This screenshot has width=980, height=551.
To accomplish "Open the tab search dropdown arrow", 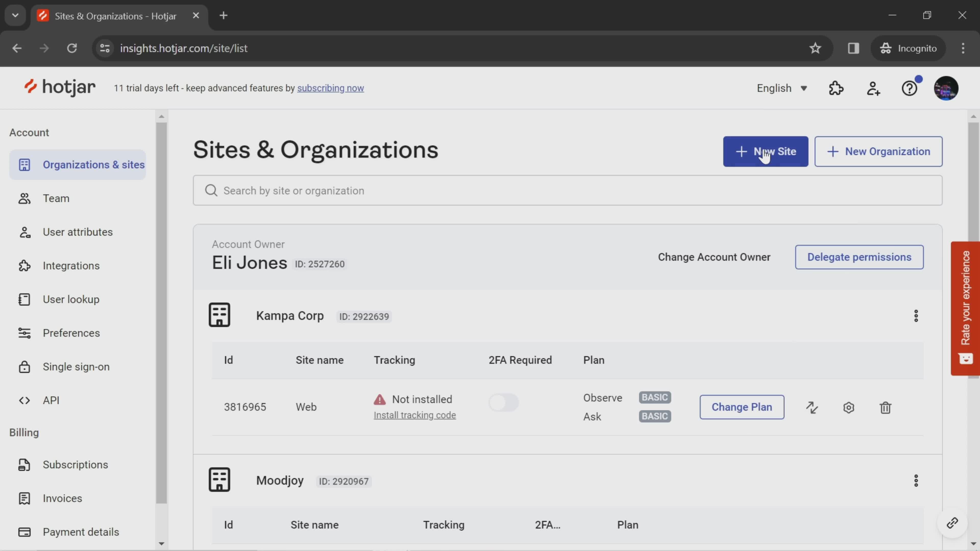I will click(x=15, y=16).
